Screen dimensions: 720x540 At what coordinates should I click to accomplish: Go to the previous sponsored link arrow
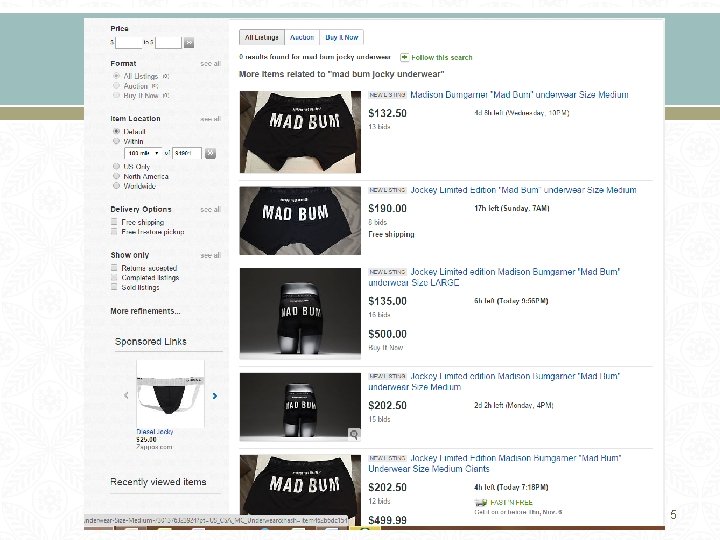[x=126, y=395]
